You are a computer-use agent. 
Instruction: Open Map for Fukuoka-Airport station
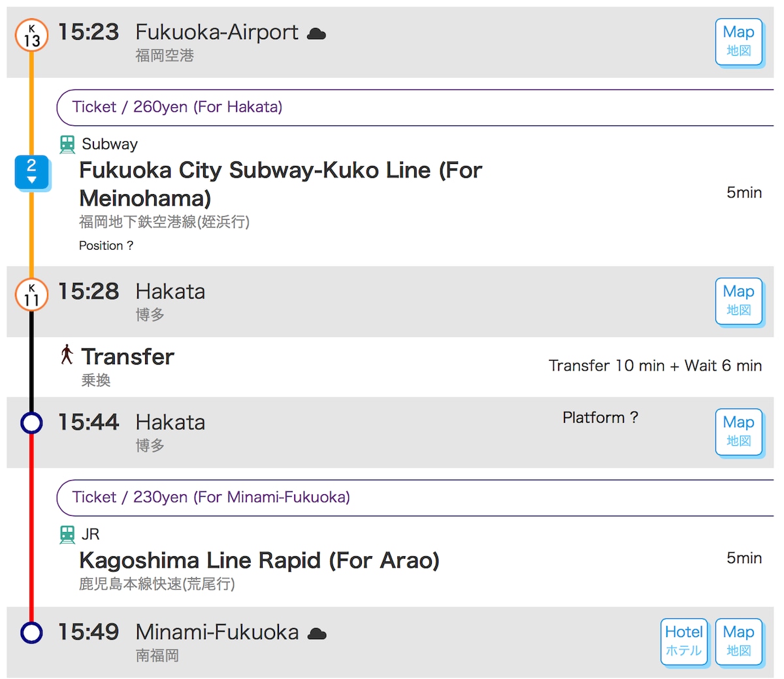739,41
